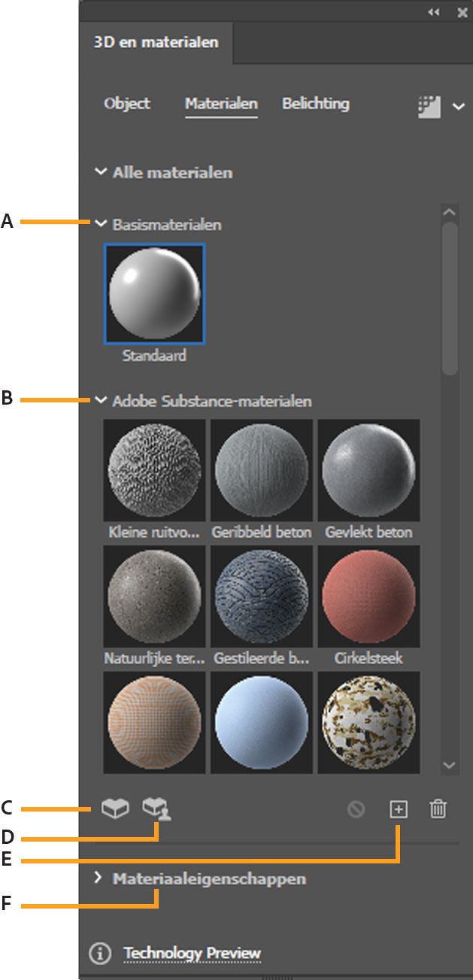Click the info icon beside Technology Preview
The width and height of the screenshot is (473, 980).
click(x=100, y=953)
